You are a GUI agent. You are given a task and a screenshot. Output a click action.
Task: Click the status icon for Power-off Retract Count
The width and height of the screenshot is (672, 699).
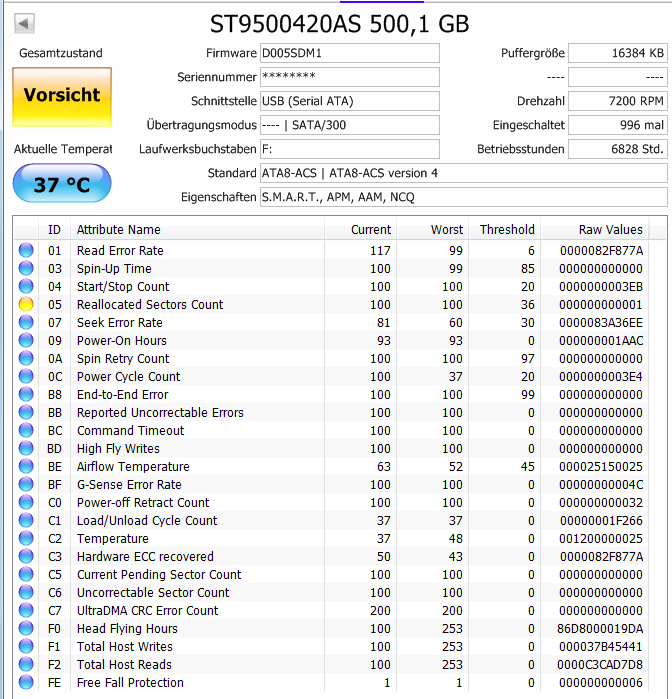point(26,502)
